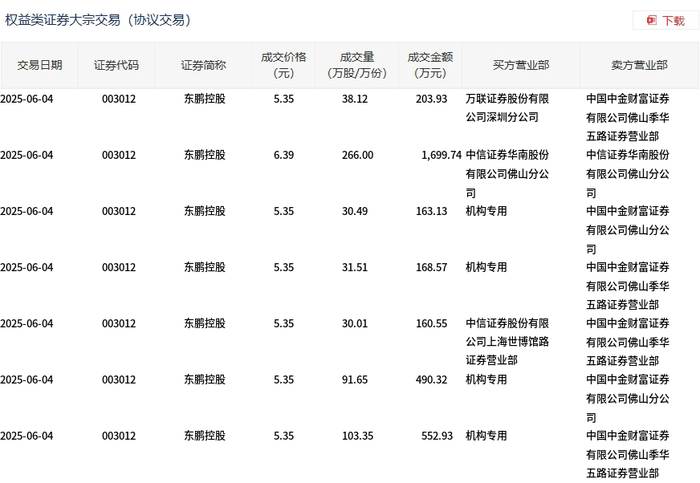
Task: Click date 2025-06-04 in the 1,699.74 row
Action: (x=27, y=155)
